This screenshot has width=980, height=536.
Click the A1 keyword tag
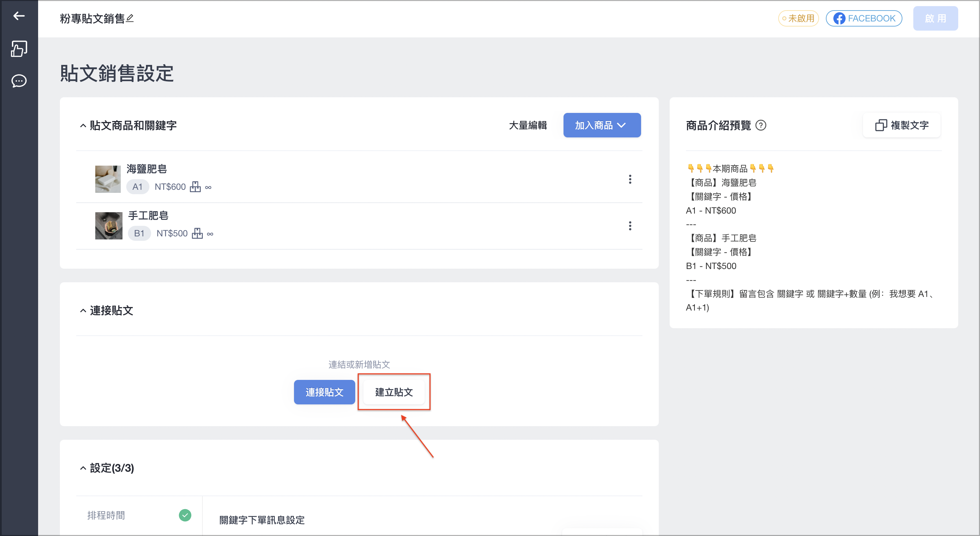click(137, 187)
